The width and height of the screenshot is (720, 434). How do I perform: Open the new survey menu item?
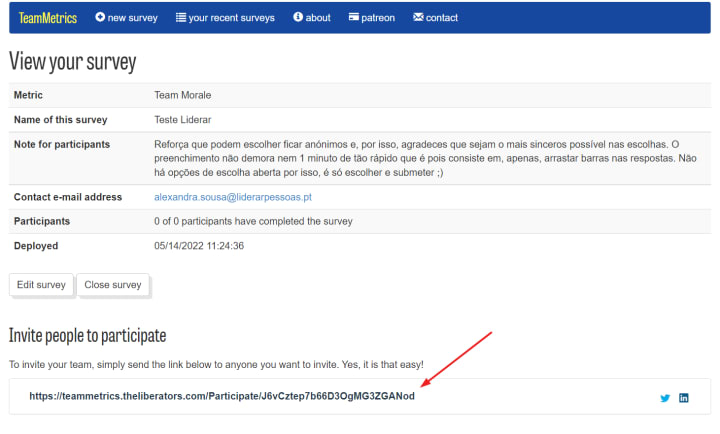click(126, 17)
